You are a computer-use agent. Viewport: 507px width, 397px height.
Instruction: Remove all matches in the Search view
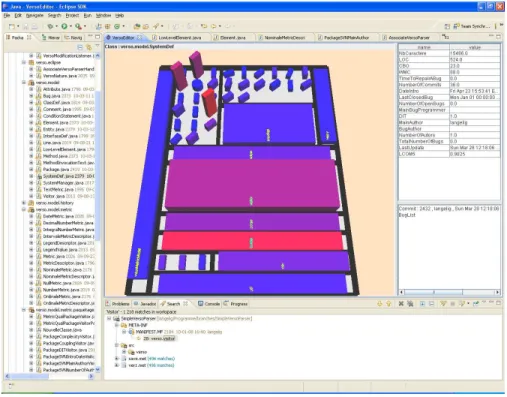pyautogui.click(x=410, y=304)
